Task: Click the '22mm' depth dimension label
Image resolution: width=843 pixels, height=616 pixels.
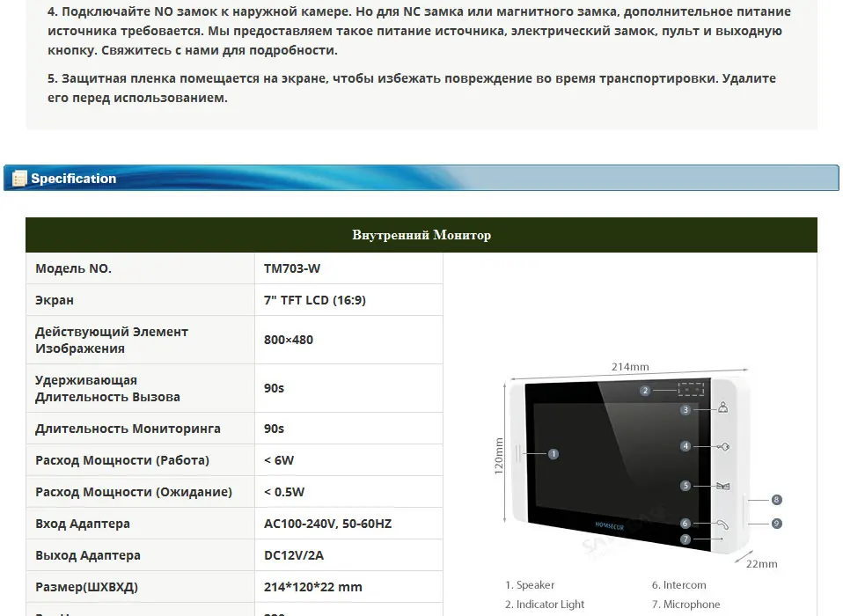Action: point(761,564)
